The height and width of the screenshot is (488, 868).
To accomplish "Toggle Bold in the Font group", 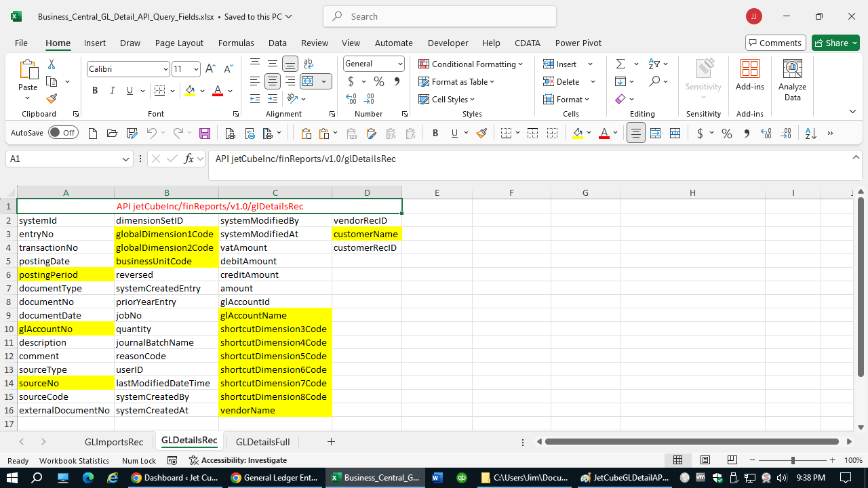I will coord(95,91).
